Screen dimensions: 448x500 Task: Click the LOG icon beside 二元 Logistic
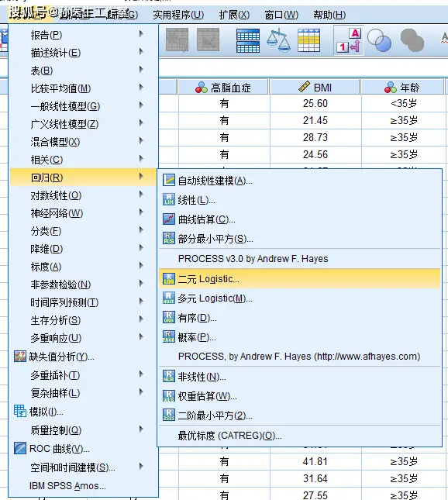point(169,279)
